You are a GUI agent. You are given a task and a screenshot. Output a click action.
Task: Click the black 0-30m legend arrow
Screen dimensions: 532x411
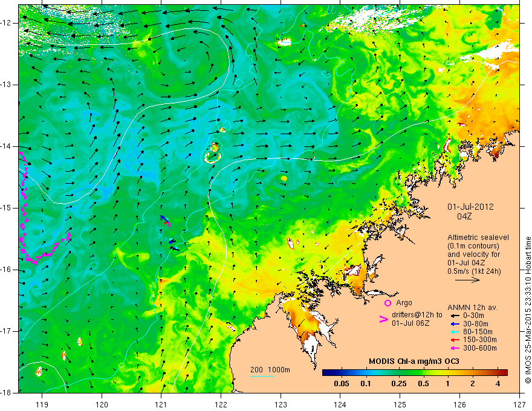pyautogui.click(x=455, y=316)
